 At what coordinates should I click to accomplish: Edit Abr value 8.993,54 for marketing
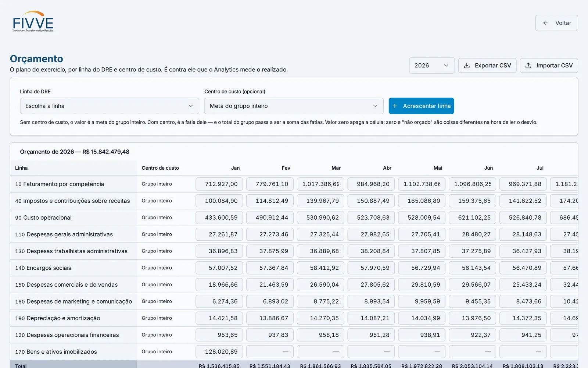371,301
